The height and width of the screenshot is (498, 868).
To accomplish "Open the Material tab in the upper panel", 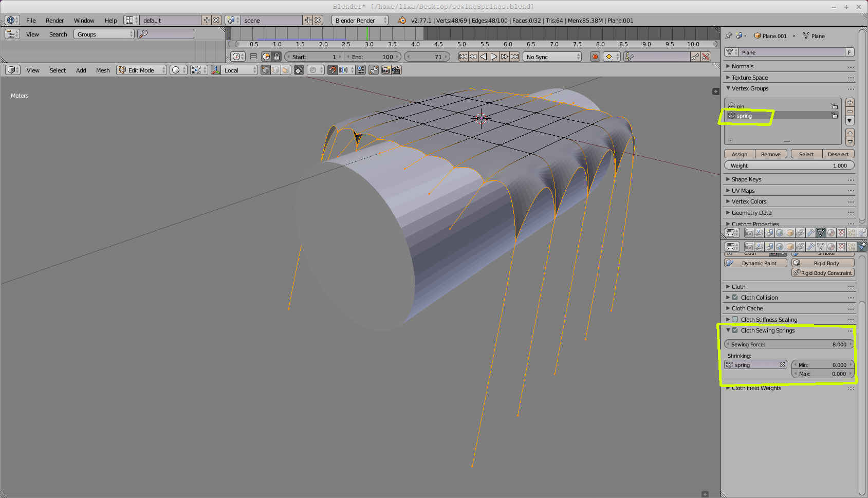I will point(831,233).
